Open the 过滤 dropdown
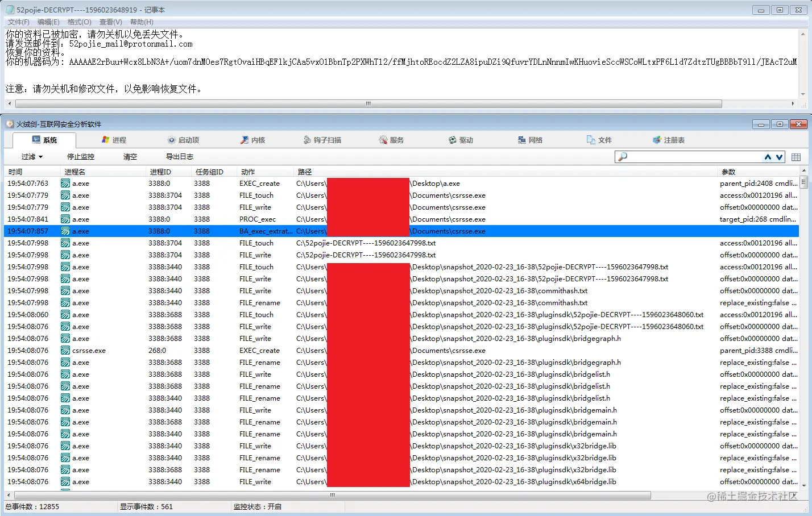Viewport: 812px width, 516px height. [x=32, y=157]
